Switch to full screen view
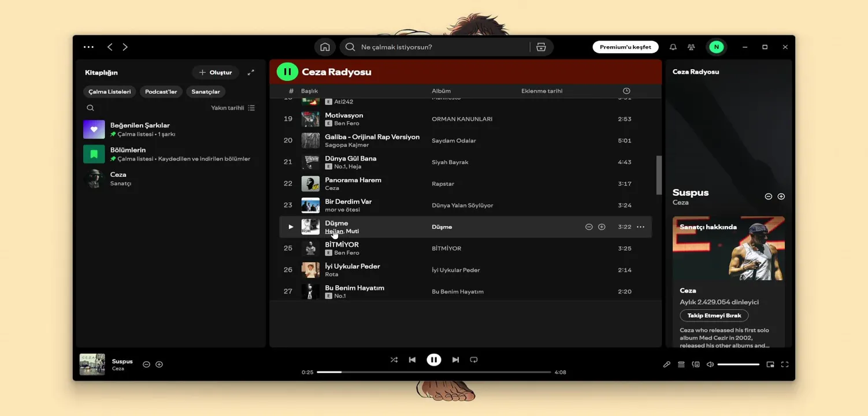 [785, 365]
